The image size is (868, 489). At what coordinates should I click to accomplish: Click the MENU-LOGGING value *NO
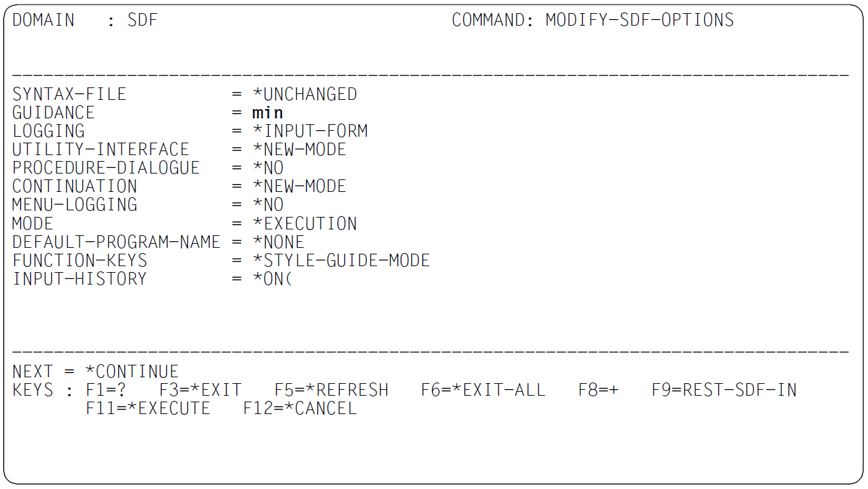pyautogui.click(x=268, y=204)
